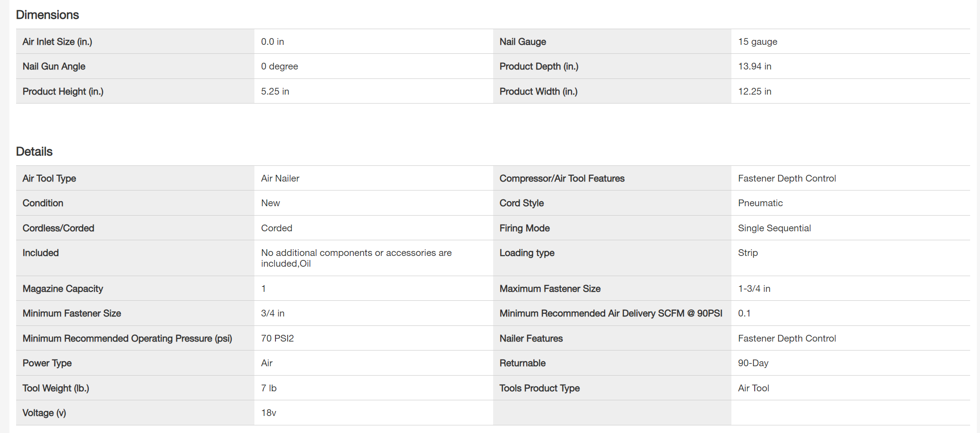Click the 18v Voltage value

click(x=268, y=413)
